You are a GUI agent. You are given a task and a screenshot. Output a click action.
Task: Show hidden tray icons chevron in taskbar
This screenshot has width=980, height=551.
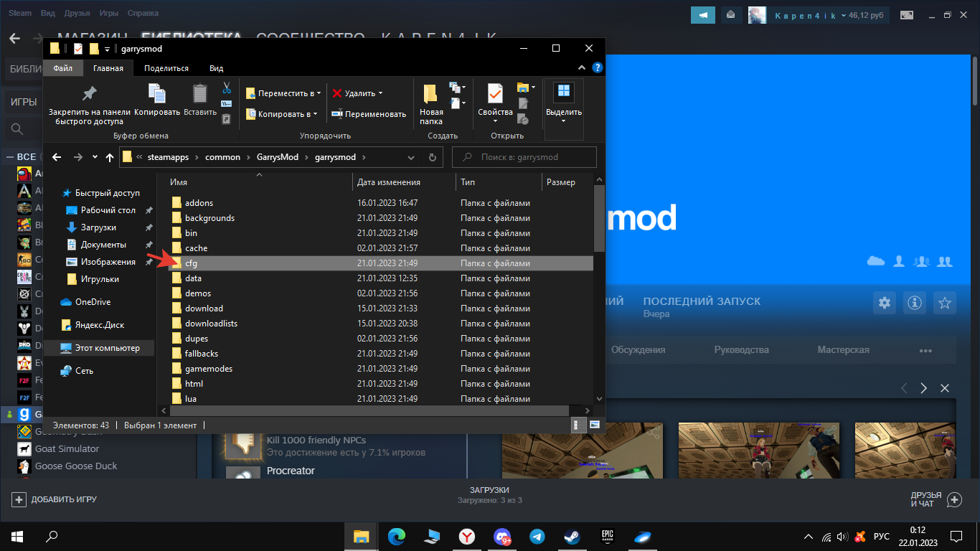click(809, 536)
